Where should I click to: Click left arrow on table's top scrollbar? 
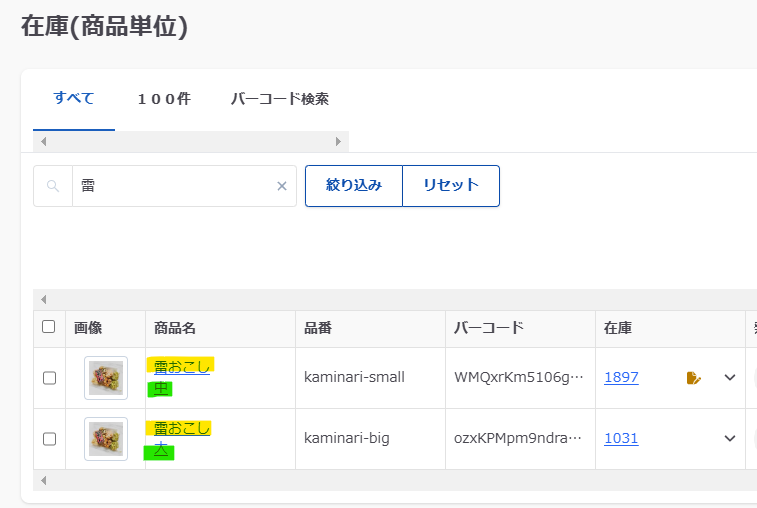(x=43, y=300)
